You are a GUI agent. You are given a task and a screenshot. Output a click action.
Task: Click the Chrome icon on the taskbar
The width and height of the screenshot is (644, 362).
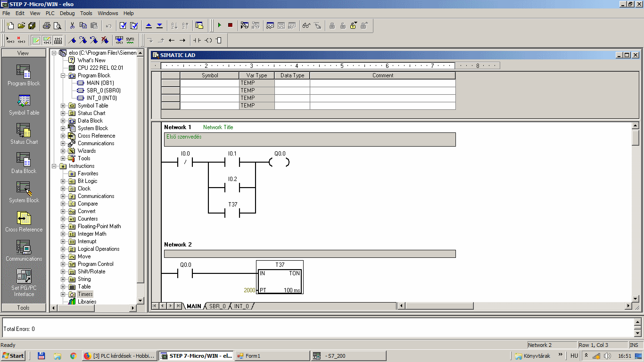(x=73, y=356)
